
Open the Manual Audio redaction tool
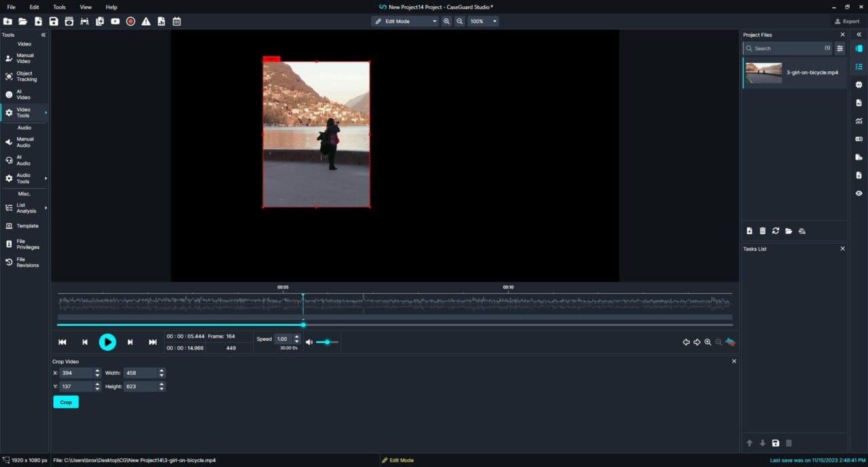pos(24,142)
